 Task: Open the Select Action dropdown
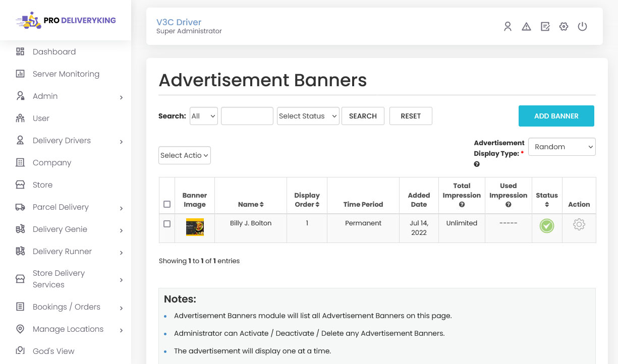[185, 155]
